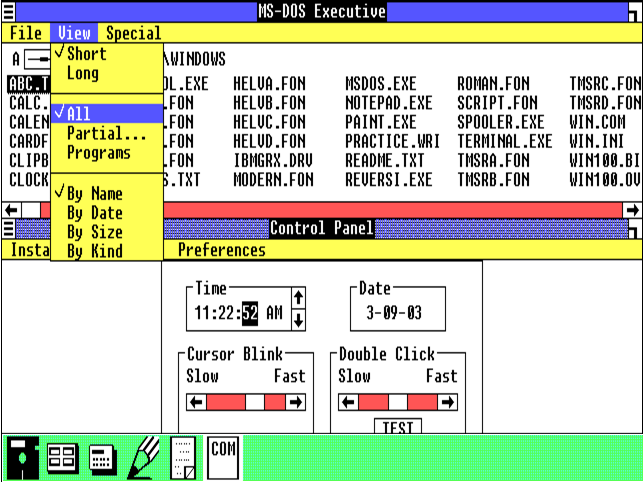The height and width of the screenshot is (483, 644).
Task: Open the File menu
Action: [x=26, y=33]
